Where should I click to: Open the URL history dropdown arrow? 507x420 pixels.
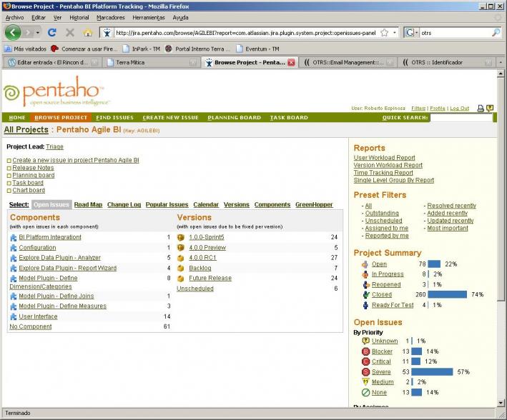pos(394,33)
